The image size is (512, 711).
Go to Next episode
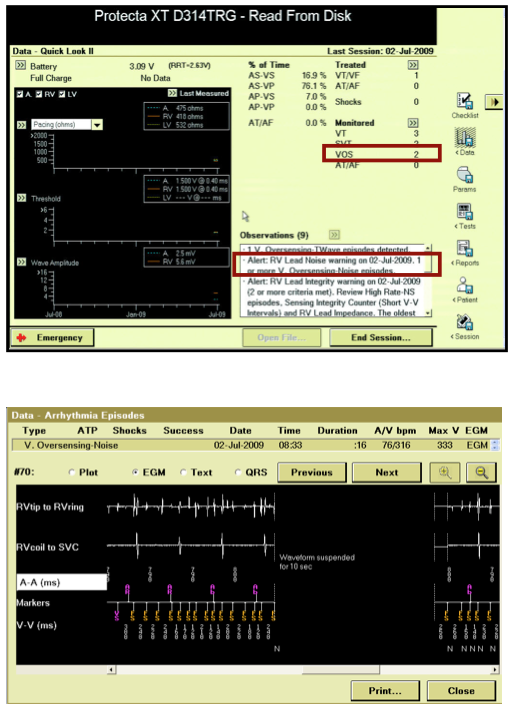(387, 472)
